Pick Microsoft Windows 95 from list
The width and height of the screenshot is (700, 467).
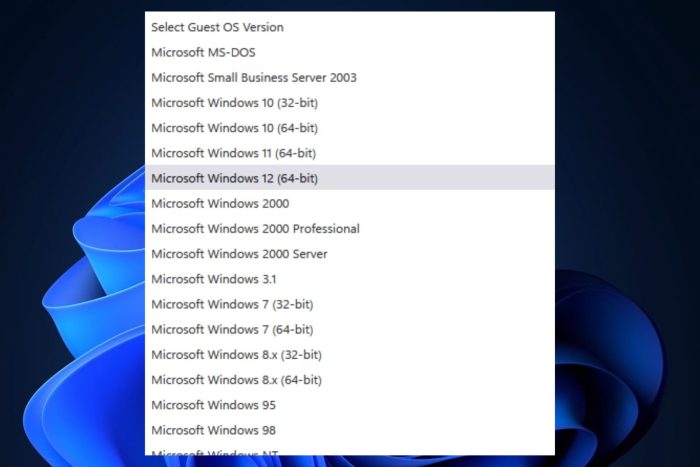click(x=350, y=405)
